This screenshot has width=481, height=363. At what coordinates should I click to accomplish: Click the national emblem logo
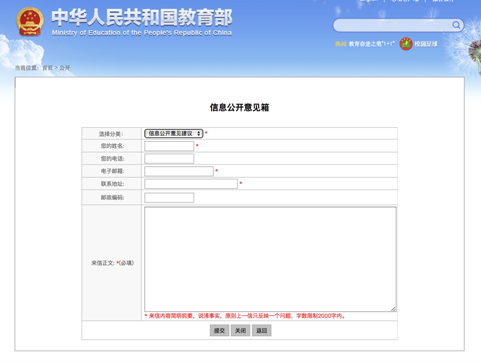click(30, 21)
